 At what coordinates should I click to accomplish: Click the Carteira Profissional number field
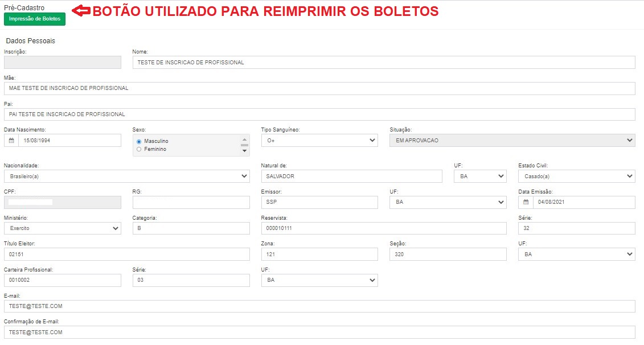click(63, 280)
